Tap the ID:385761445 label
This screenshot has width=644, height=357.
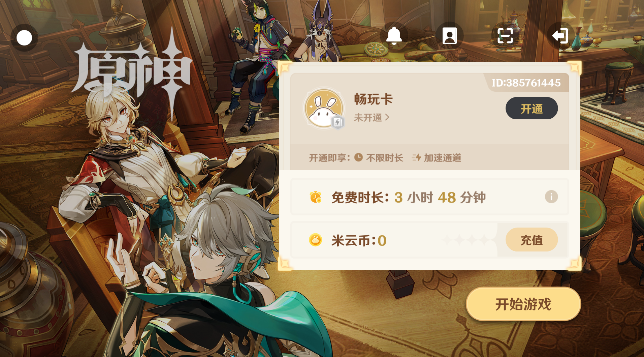526,83
